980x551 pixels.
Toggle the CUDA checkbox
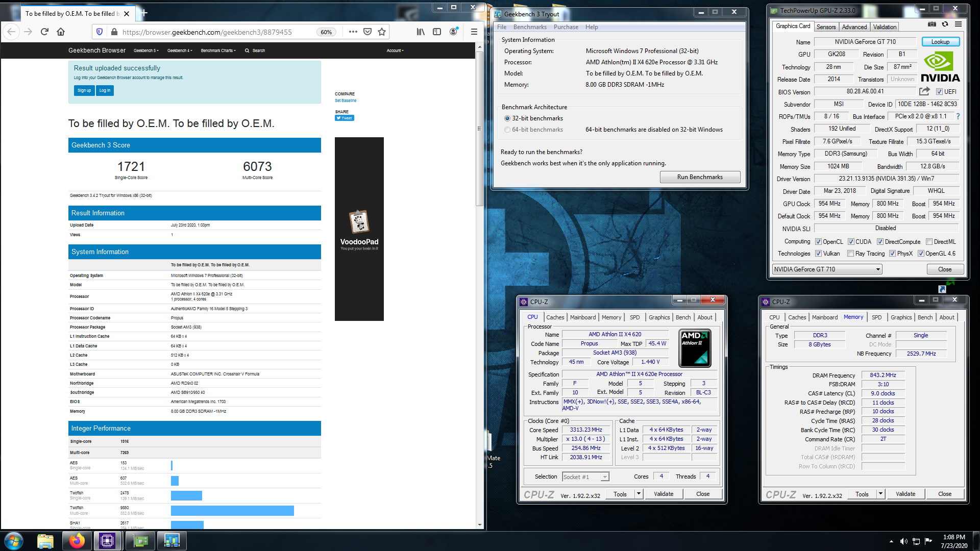pyautogui.click(x=851, y=242)
